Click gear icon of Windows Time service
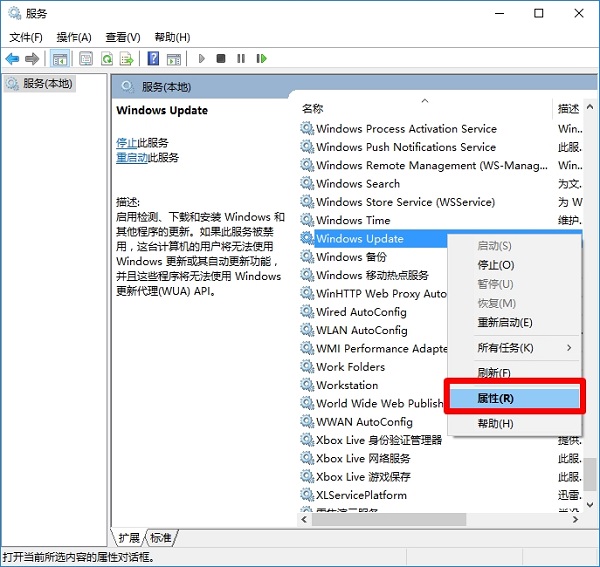Viewport: 600px width, 567px height. (307, 220)
